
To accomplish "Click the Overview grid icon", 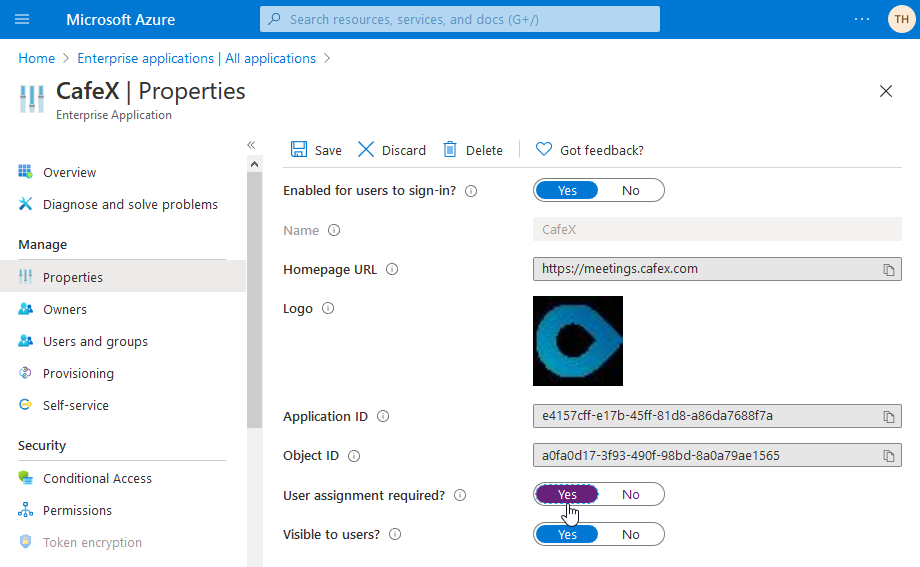I will (x=25, y=172).
